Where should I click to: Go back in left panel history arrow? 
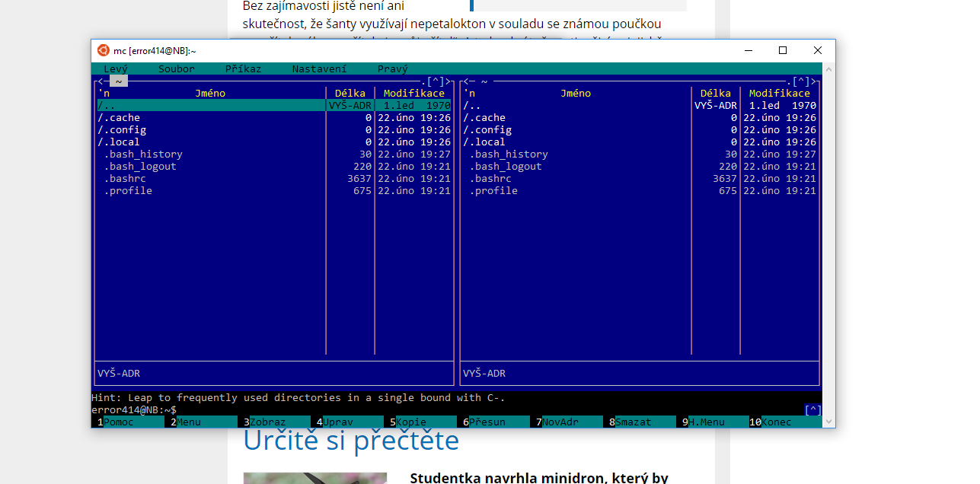tap(101, 81)
